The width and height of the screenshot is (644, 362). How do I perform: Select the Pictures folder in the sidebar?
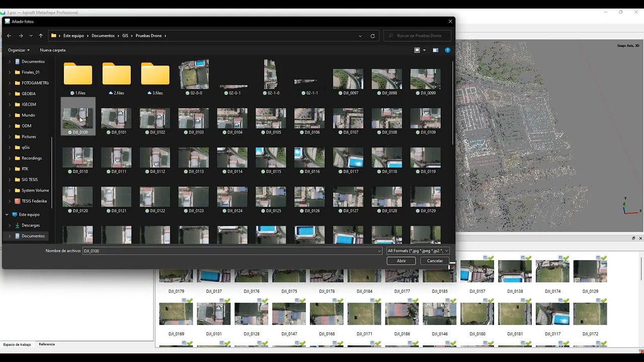29,137
